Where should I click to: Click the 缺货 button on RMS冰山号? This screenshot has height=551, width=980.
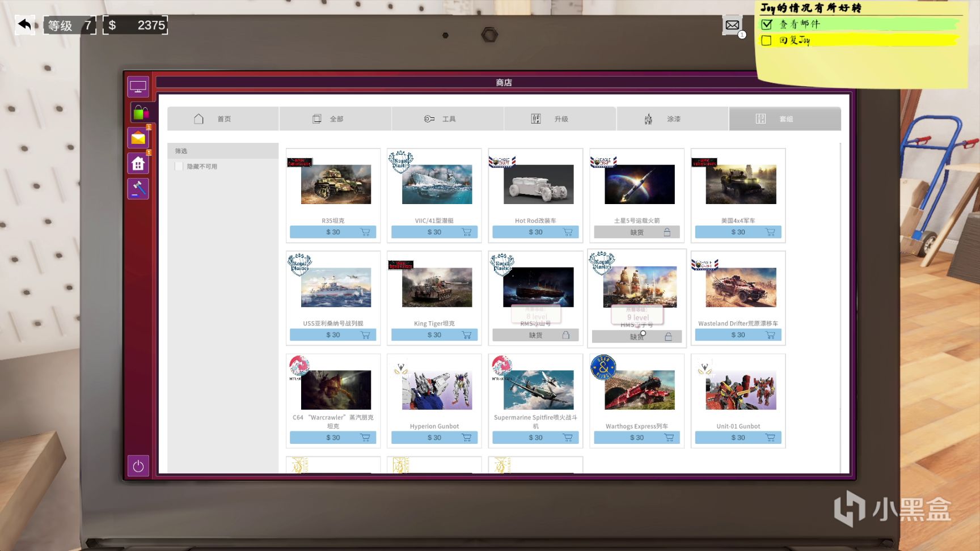(535, 335)
